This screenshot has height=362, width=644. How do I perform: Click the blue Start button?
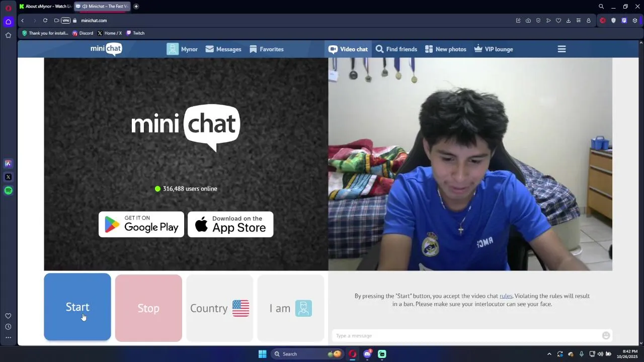click(x=77, y=307)
